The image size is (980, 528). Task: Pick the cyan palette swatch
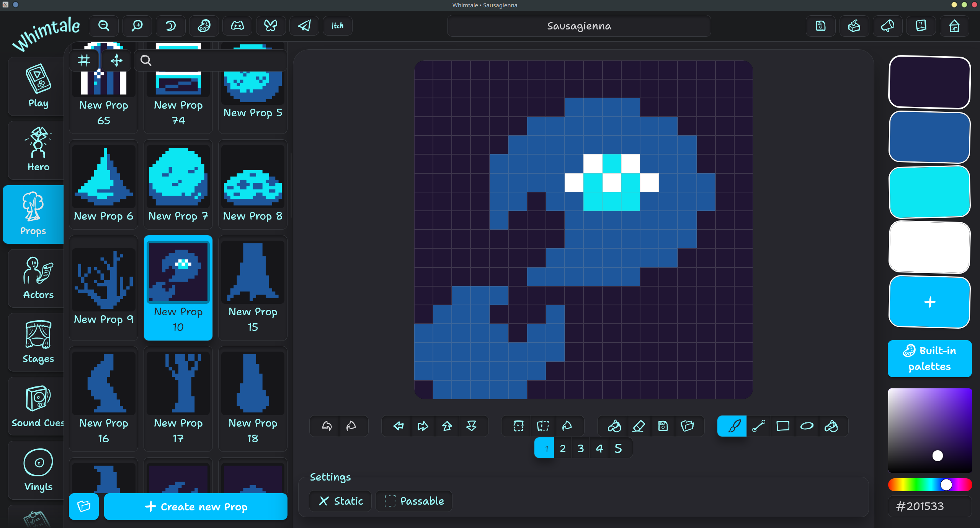(929, 192)
